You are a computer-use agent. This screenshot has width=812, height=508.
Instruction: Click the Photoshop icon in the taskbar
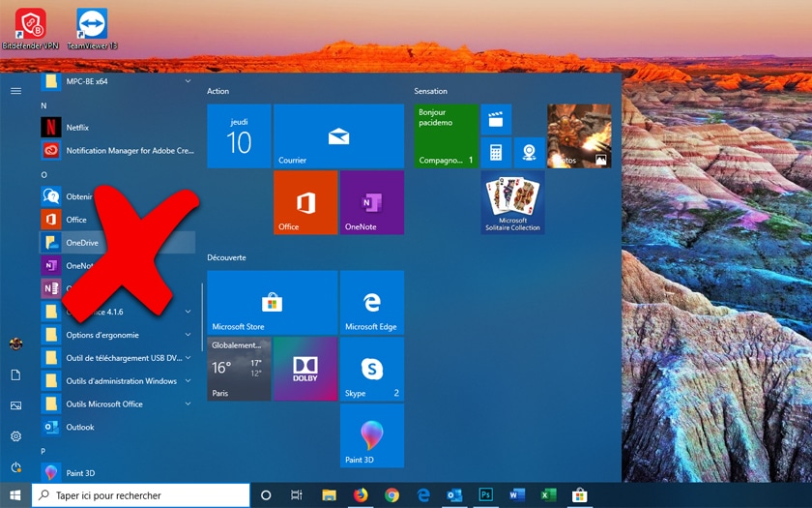(485, 495)
